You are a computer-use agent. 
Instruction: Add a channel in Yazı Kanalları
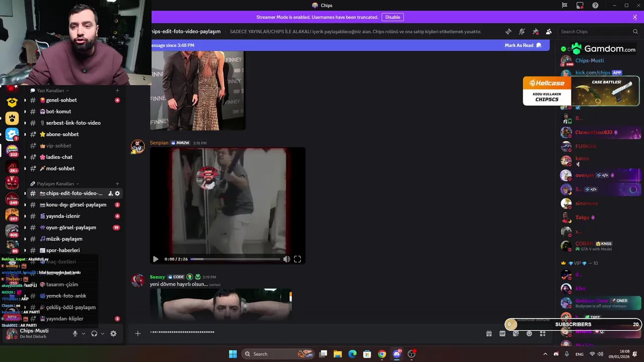tap(117, 90)
